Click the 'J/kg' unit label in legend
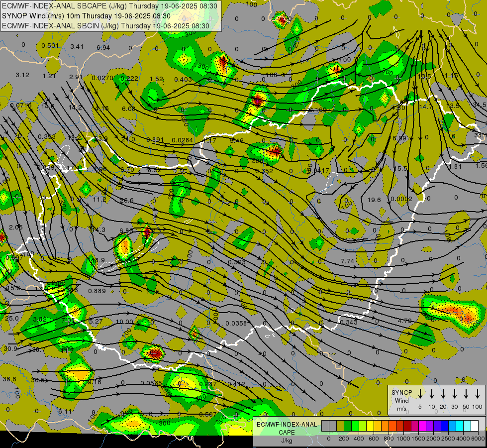Image resolution: width=487 pixels, height=448 pixels. click(287, 440)
